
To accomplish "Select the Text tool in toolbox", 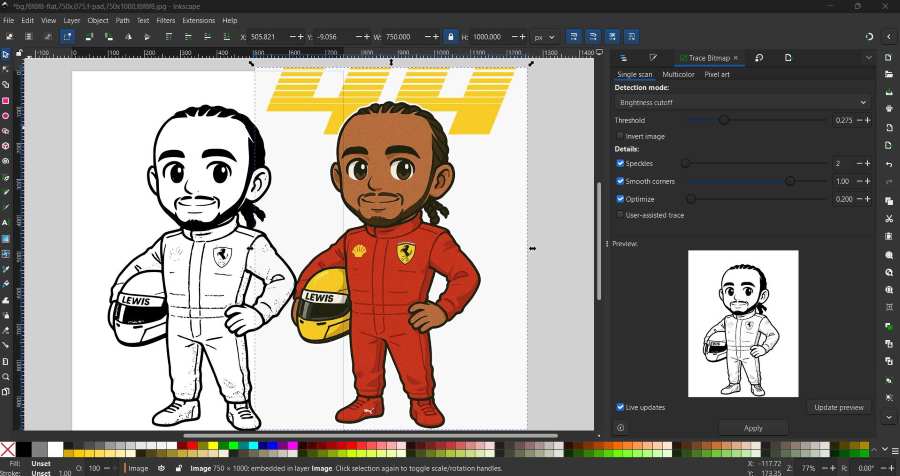I will tap(6, 223).
